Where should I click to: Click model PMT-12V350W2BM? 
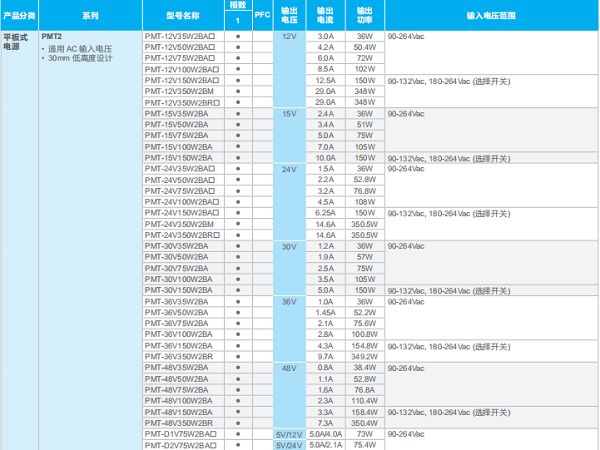179,91
